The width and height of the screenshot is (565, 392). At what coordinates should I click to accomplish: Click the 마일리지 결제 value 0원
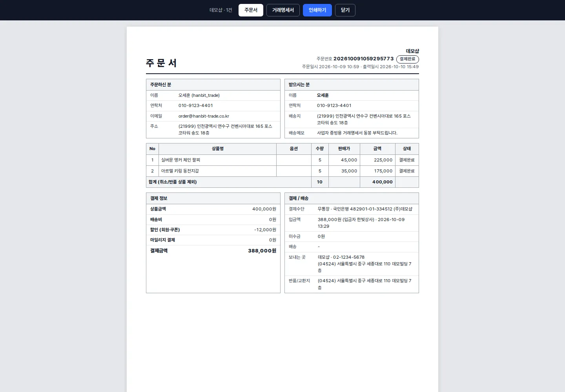pos(273,240)
